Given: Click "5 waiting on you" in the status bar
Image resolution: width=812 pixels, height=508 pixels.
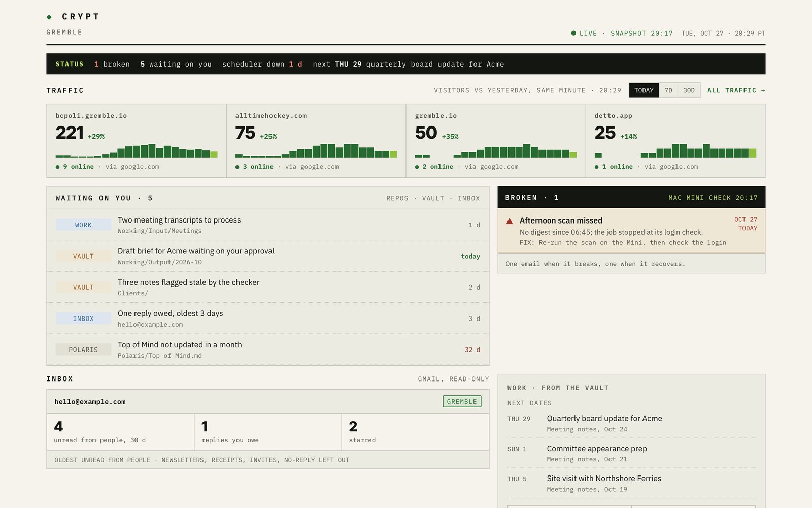Looking at the screenshot, I should [x=176, y=64].
